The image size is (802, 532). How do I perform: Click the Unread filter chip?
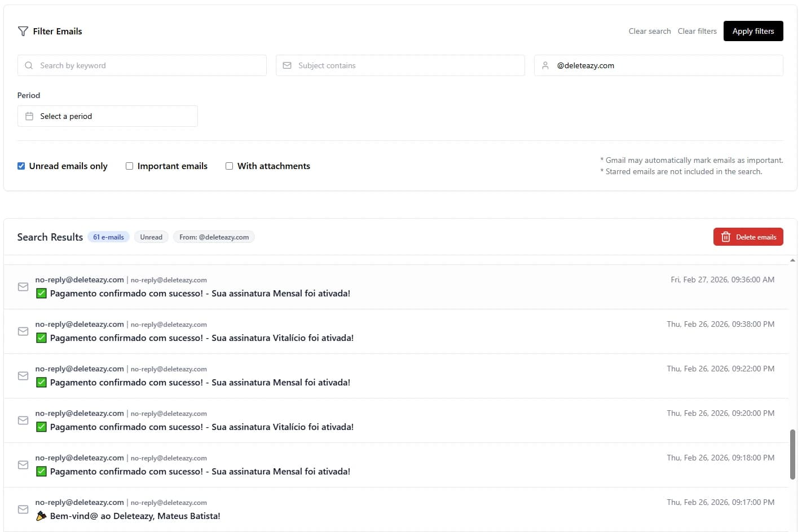(x=151, y=237)
